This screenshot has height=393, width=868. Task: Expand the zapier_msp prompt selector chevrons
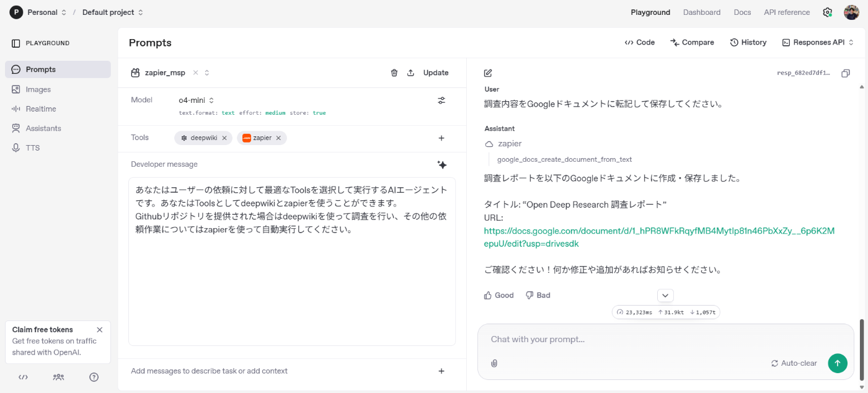pyautogui.click(x=207, y=73)
